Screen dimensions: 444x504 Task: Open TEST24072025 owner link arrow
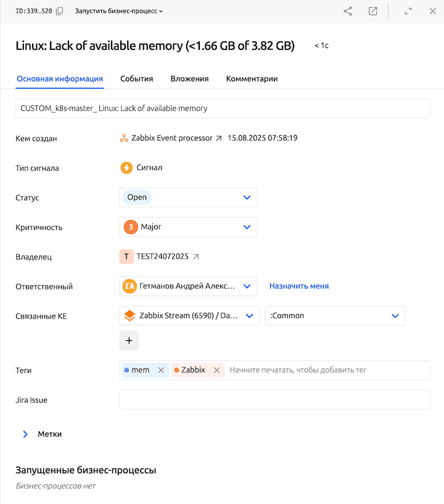196,257
